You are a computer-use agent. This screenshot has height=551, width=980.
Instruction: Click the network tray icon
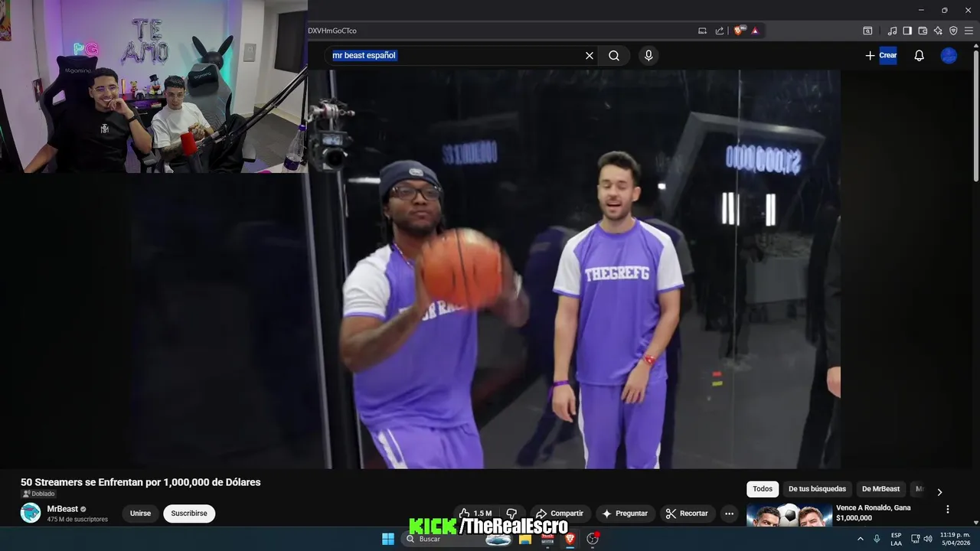point(915,539)
